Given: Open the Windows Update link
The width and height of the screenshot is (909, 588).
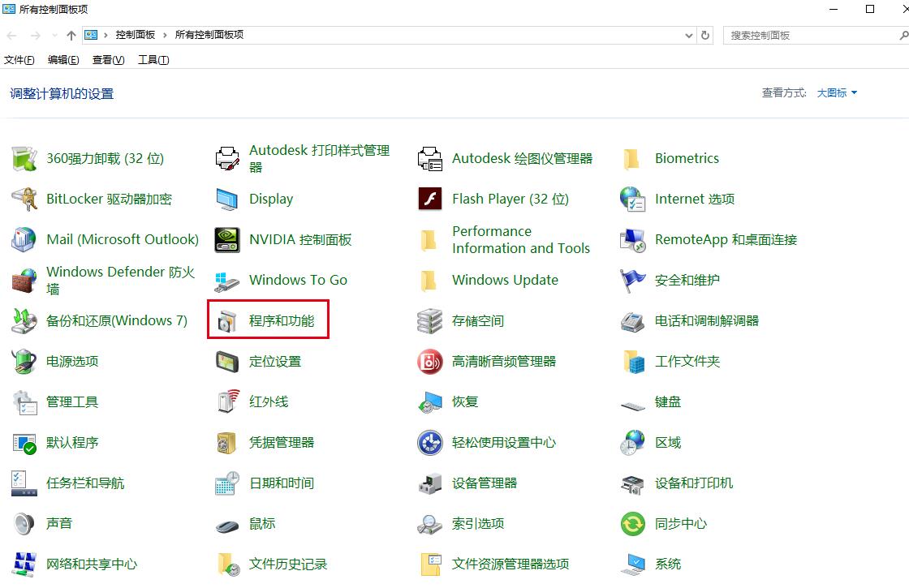Looking at the screenshot, I should 505,280.
